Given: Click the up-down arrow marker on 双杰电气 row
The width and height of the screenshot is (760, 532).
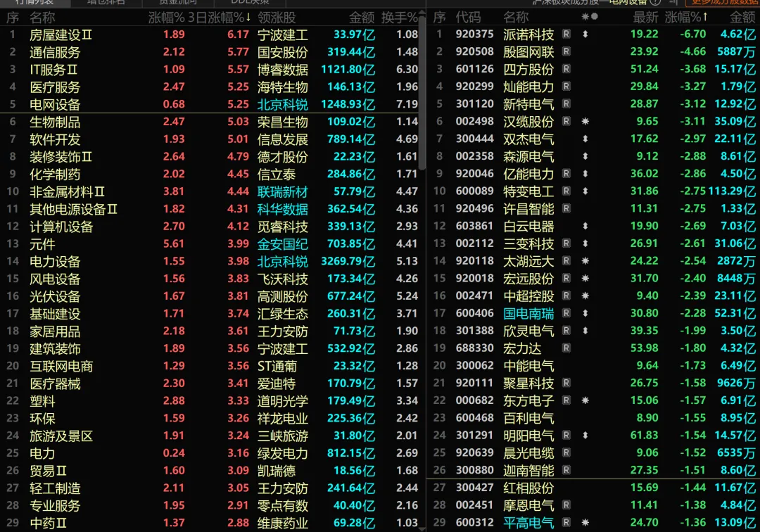Looking at the screenshot, I should tap(585, 139).
